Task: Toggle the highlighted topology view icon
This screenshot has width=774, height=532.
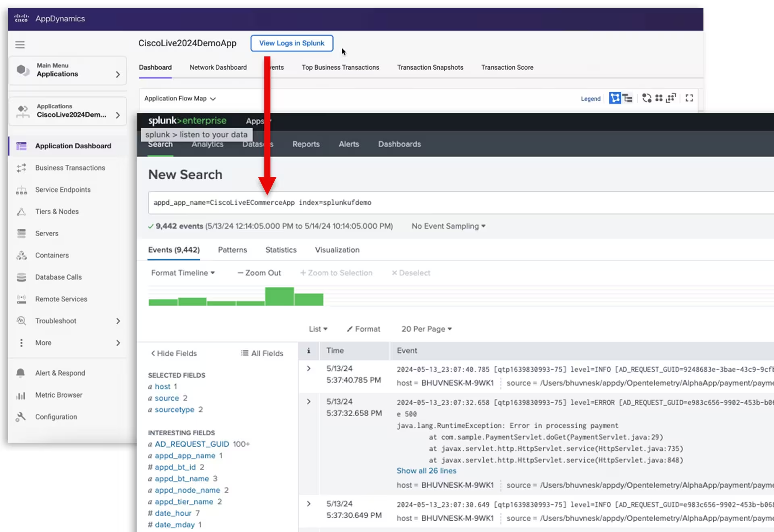Action: tap(616, 98)
